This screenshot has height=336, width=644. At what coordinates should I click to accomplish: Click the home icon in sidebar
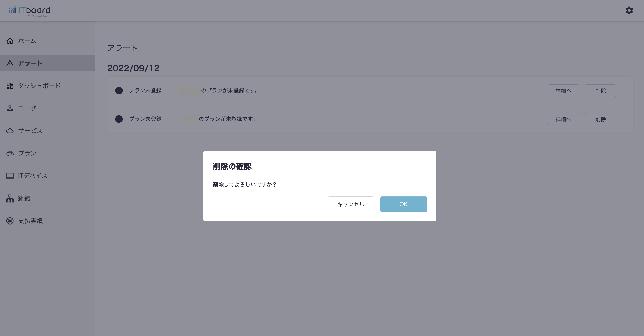tap(10, 41)
